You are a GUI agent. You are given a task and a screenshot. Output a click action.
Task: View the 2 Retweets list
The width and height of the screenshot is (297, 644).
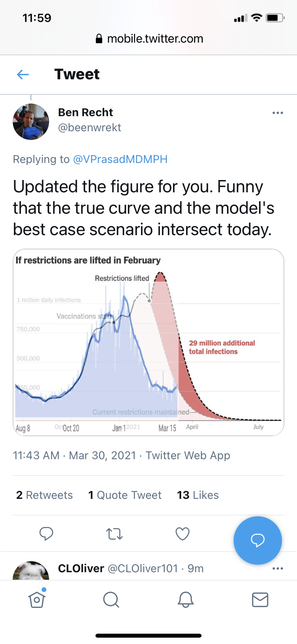coord(44,495)
